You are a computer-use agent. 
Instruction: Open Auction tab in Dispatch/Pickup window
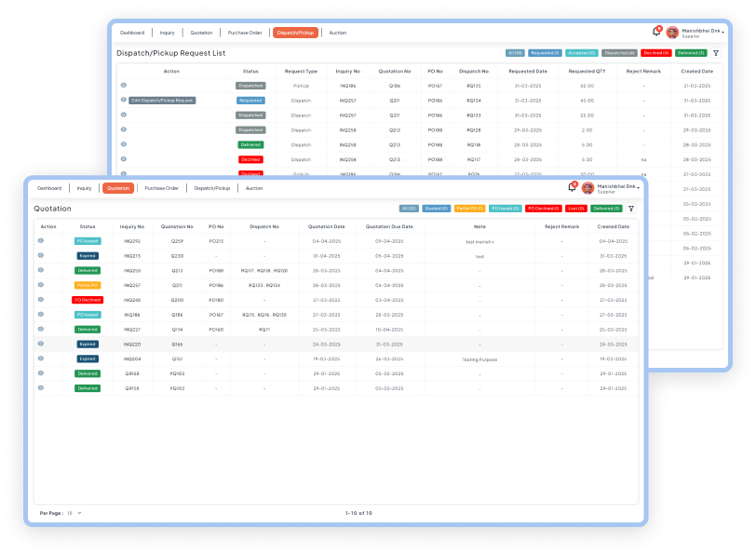337,33
